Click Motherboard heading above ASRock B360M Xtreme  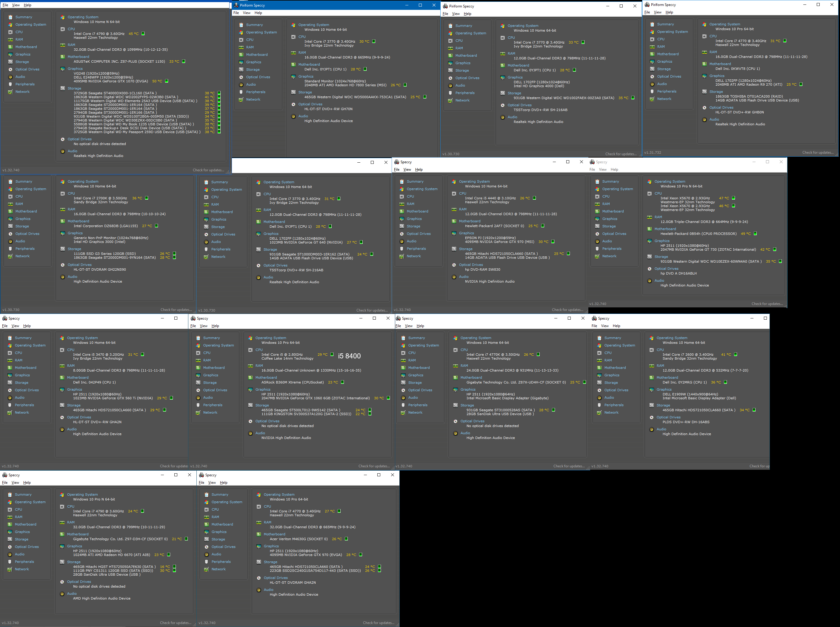point(266,378)
